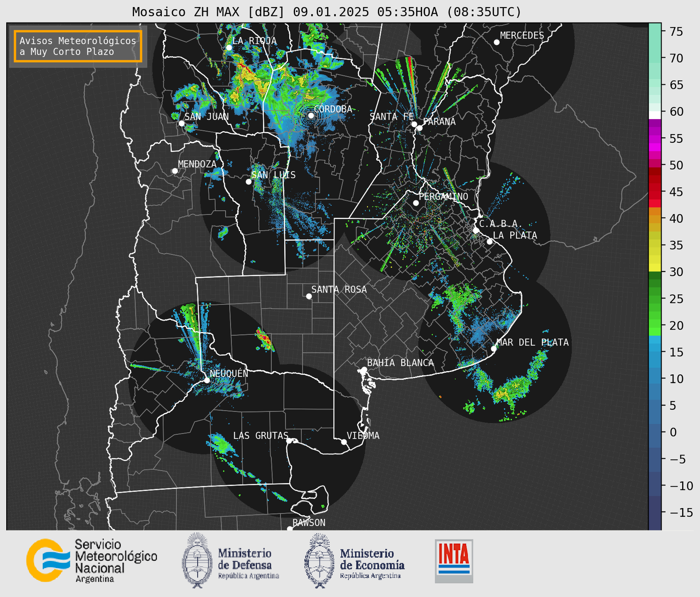The image size is (700, 597).
Task: Click the Avisos Meteorológicos a Muy Corto Plazo box
Action: pos(78,46)
